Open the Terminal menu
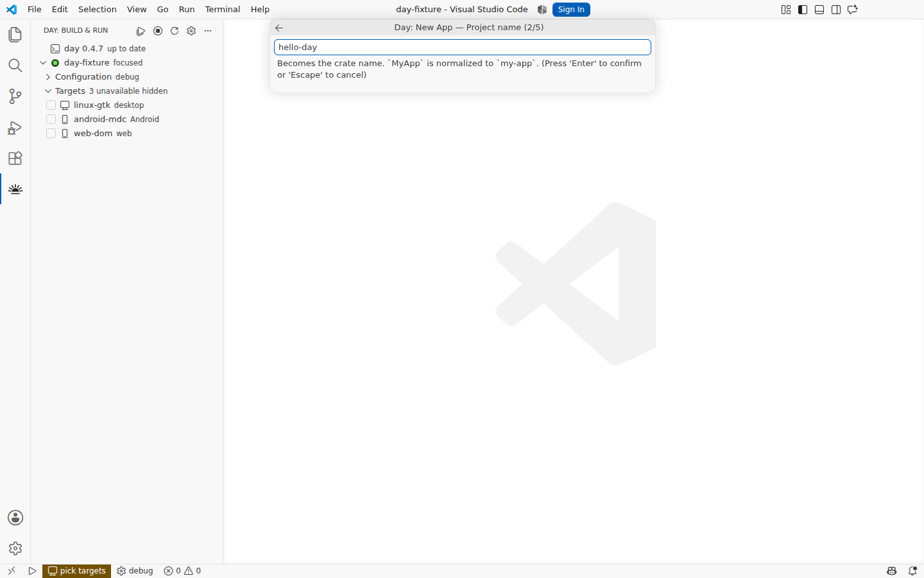This screenshot has width=924, height=578. (223, 10)
